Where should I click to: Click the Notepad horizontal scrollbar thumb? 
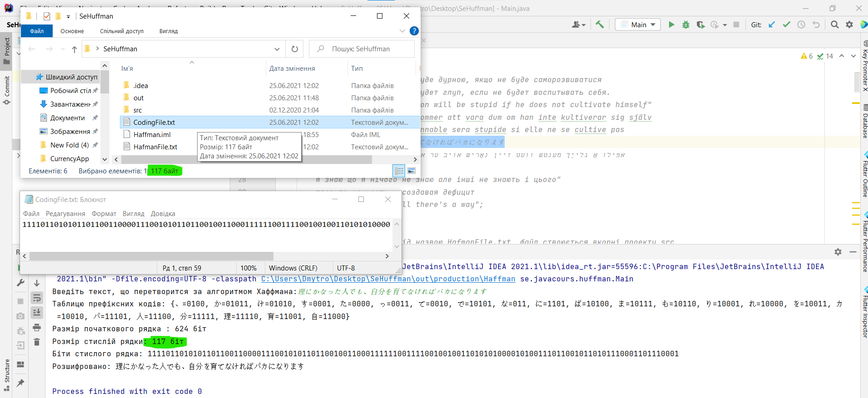tap(152, 256)
